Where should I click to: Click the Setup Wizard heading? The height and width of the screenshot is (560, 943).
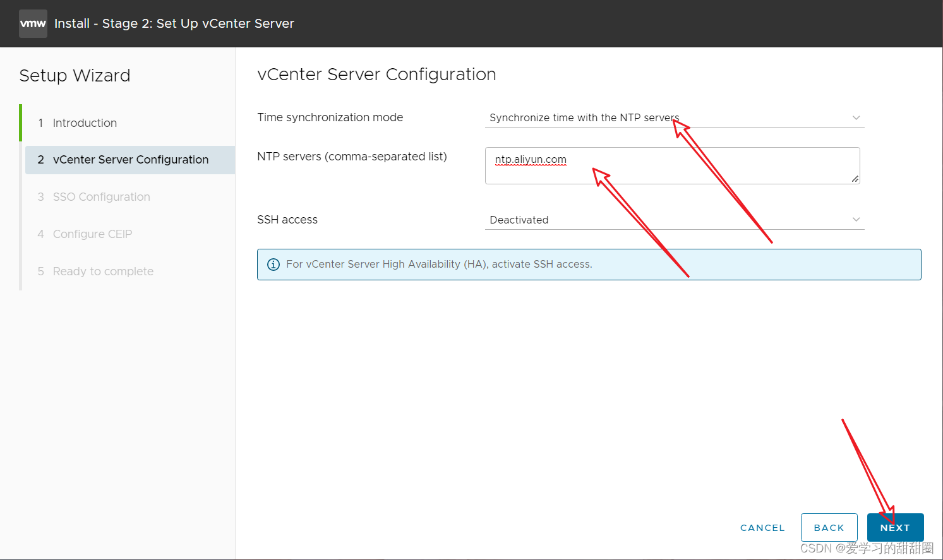point(75,76)
